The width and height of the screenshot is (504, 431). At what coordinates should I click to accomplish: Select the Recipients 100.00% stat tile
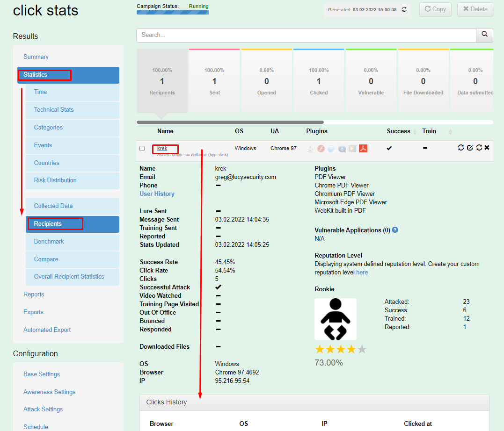click(x=162, y=81)
